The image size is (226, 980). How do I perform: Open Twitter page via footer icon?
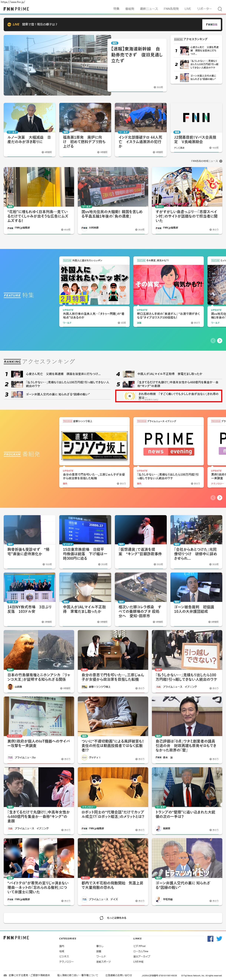[219, 939]
